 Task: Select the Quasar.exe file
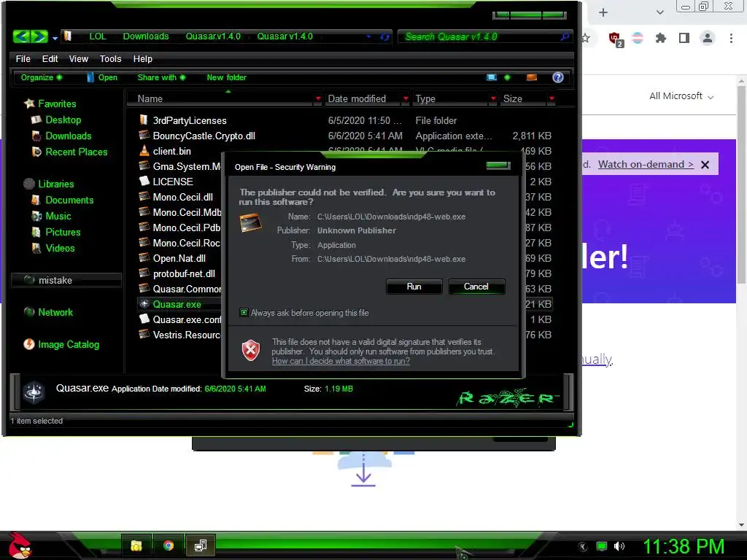[x=177, y=304]
